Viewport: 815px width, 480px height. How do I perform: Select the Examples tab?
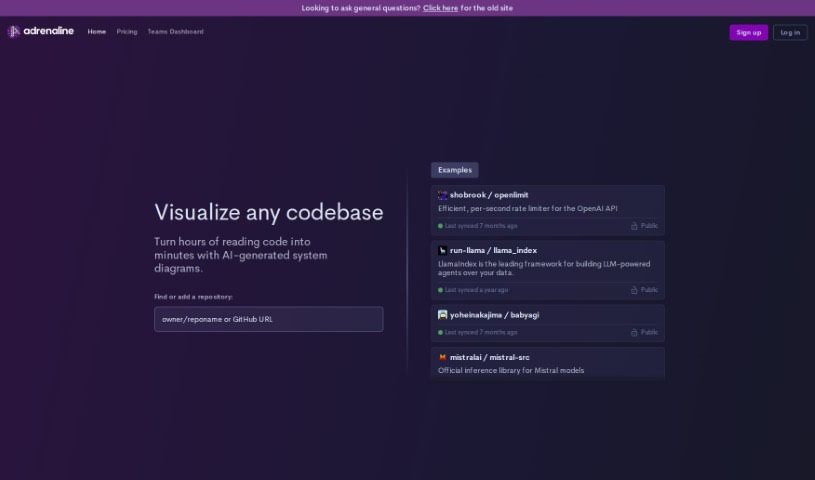coord(455,170)
